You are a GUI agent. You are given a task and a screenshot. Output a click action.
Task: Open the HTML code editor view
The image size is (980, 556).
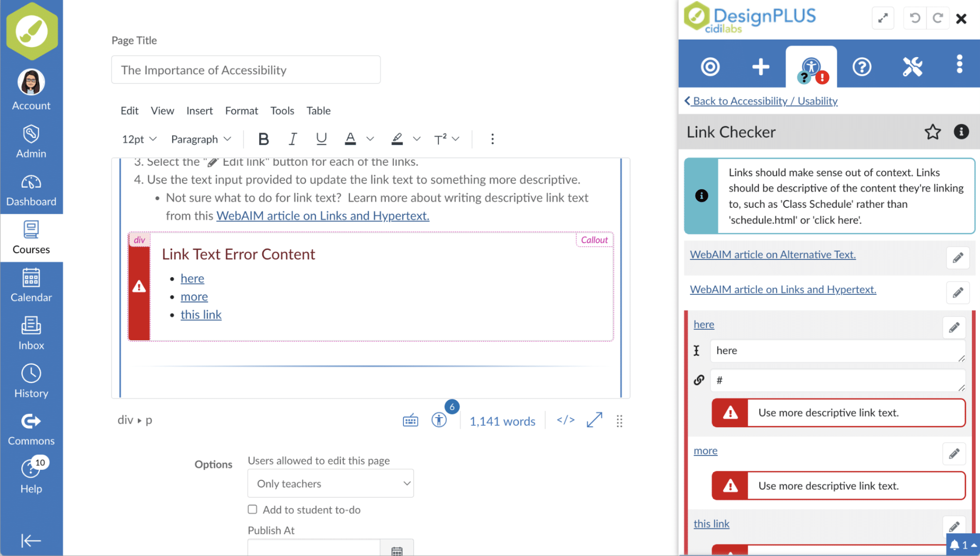565,420
